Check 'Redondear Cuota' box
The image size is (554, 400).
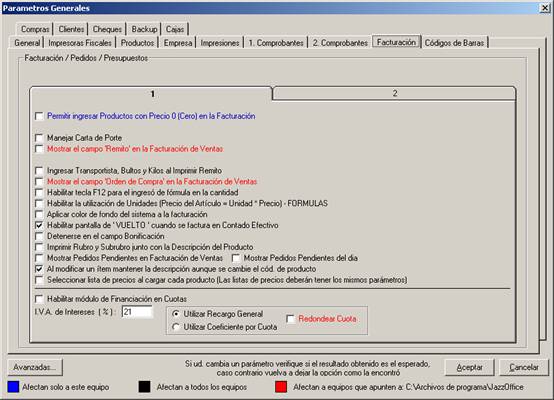[x=290, y=319]
